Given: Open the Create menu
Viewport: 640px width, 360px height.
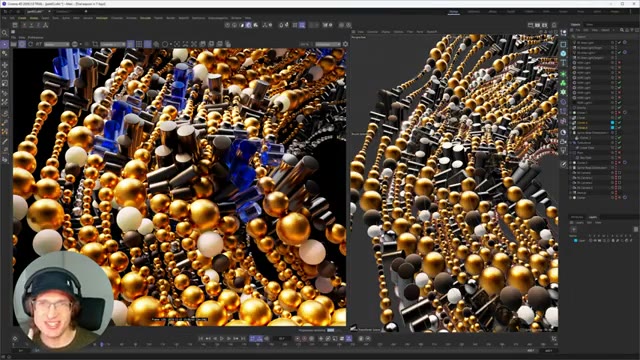Looking at the screenshot, I should [22, 18].
